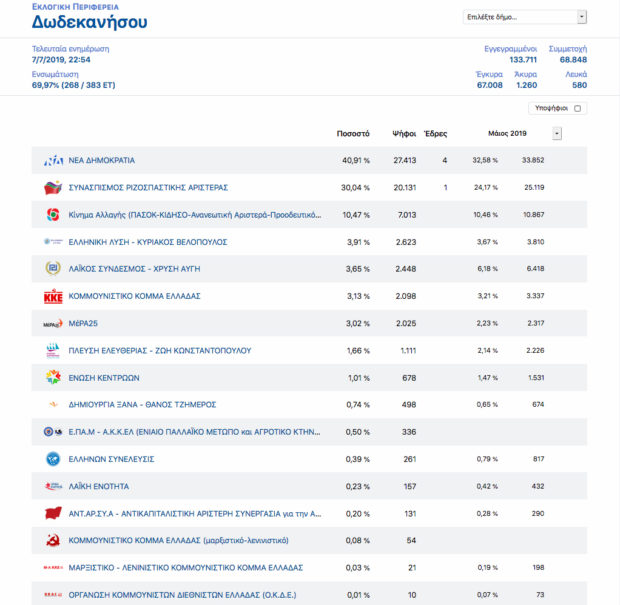Image resolution: width=620 pixels, height=605 pixels.
Task: Open the Μάιος 2019 comparison dropdown arrow
Action: tap(557, 134)
